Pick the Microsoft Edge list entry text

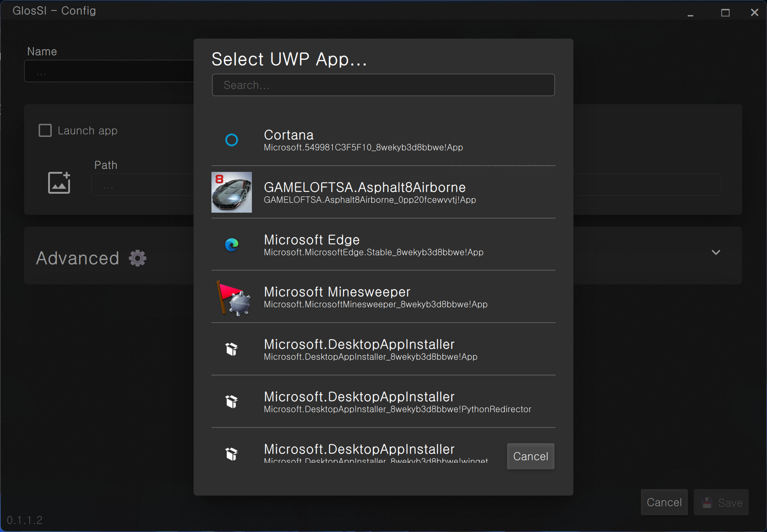(312, 240)
